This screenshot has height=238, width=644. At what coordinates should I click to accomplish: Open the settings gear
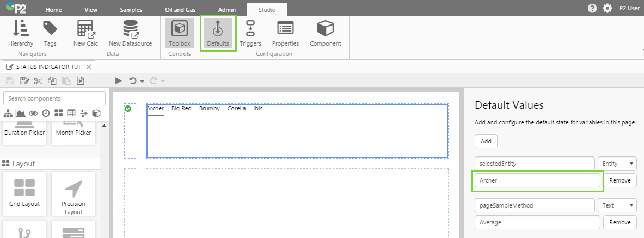[607, 8]
